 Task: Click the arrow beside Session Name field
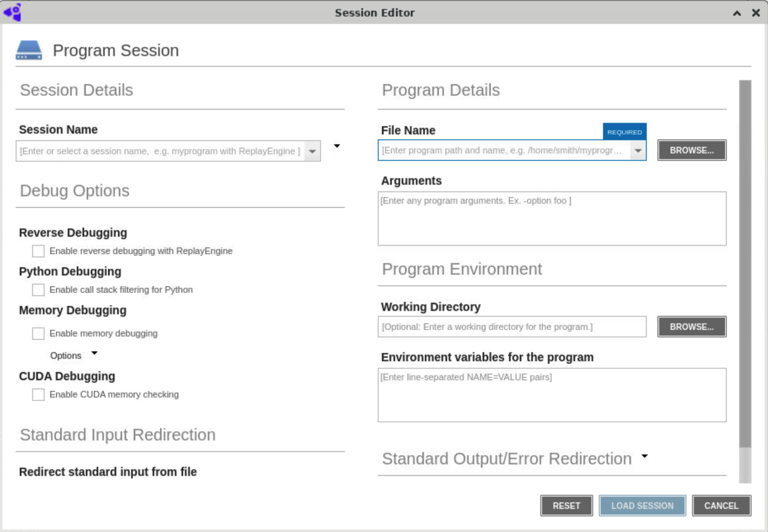point(337,146)
